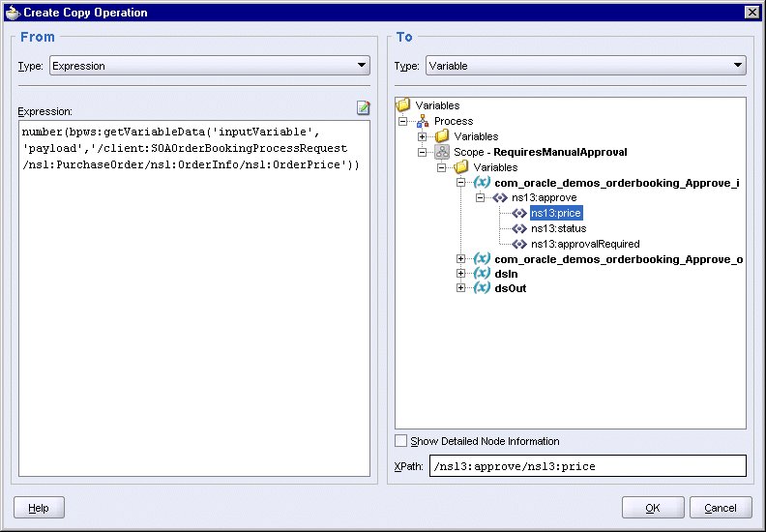Click element icon beside ns13:price

click(x=518, y=213)
